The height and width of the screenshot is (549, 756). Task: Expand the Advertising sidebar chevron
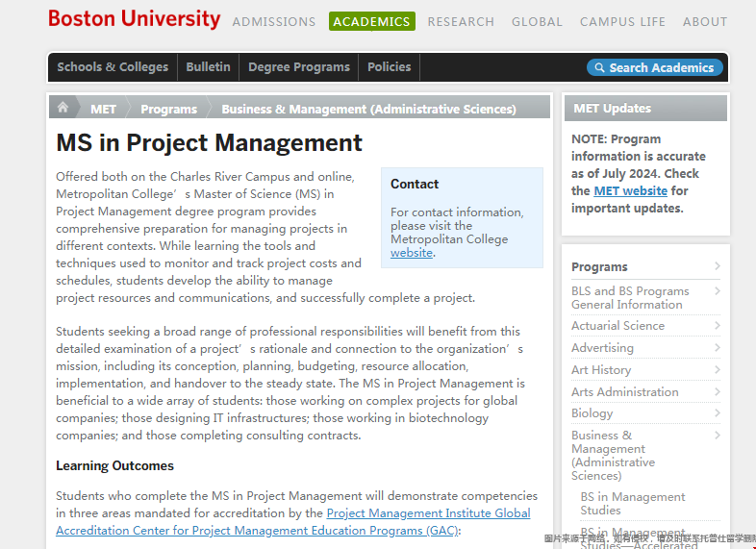[x=718, y=347]
